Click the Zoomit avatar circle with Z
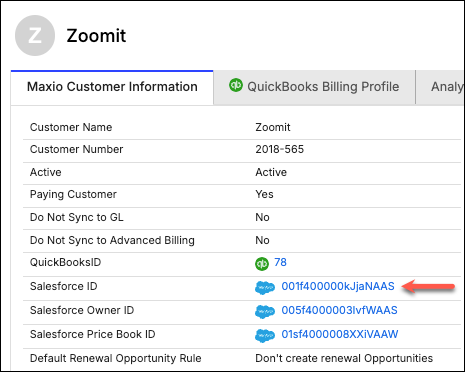The height and width of the screenshot is (372, 465). (x=35, y=35)
